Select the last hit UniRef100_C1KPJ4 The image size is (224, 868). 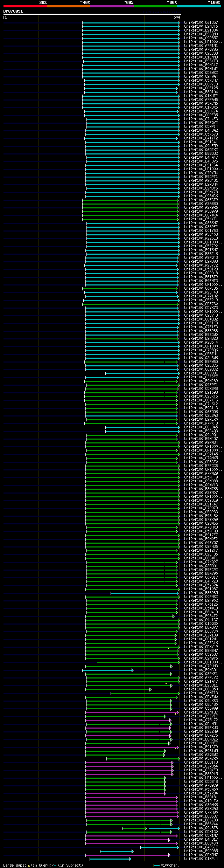(201, 859)
